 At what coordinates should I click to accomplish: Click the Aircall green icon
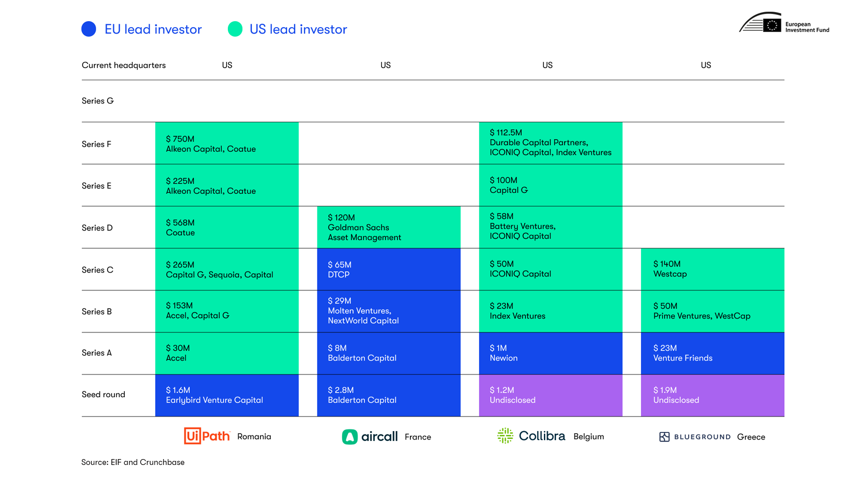tap(349, 437)
